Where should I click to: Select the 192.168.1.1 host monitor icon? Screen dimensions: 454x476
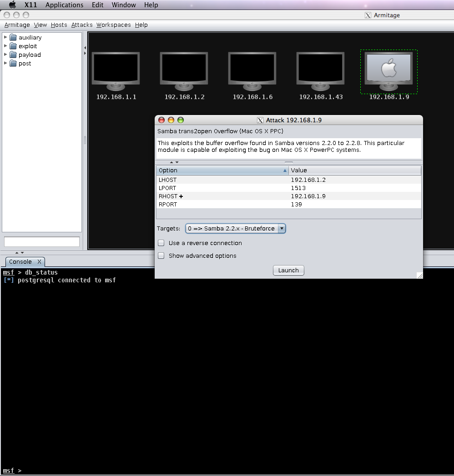(116, 71)
